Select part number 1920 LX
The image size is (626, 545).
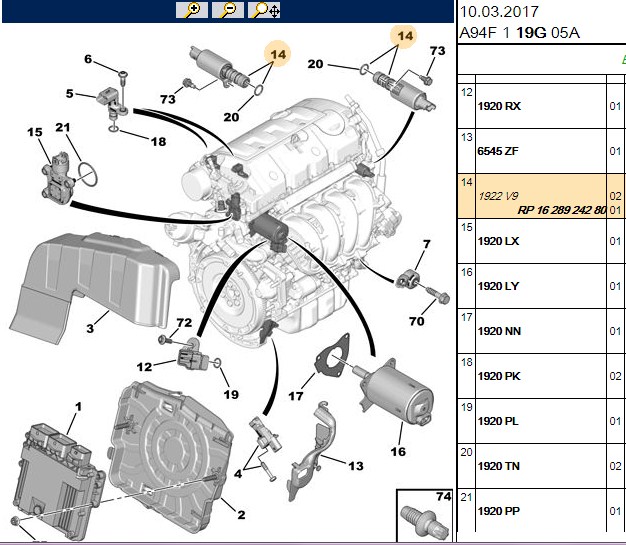[499, 241]
